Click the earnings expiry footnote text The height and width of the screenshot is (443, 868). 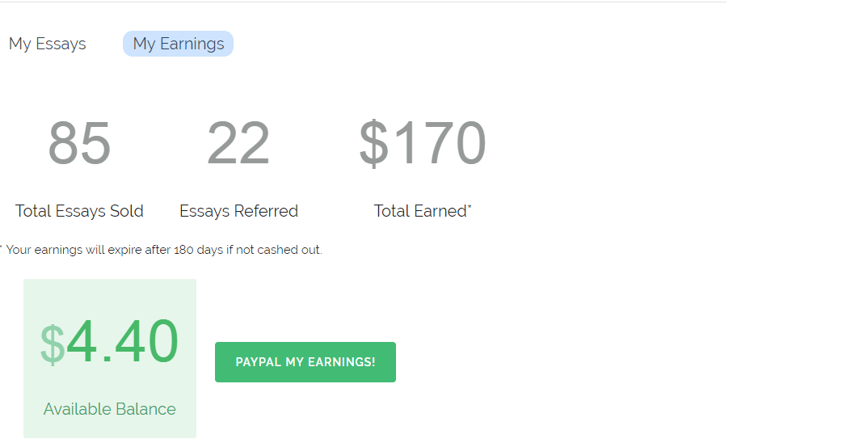[162, 251]
